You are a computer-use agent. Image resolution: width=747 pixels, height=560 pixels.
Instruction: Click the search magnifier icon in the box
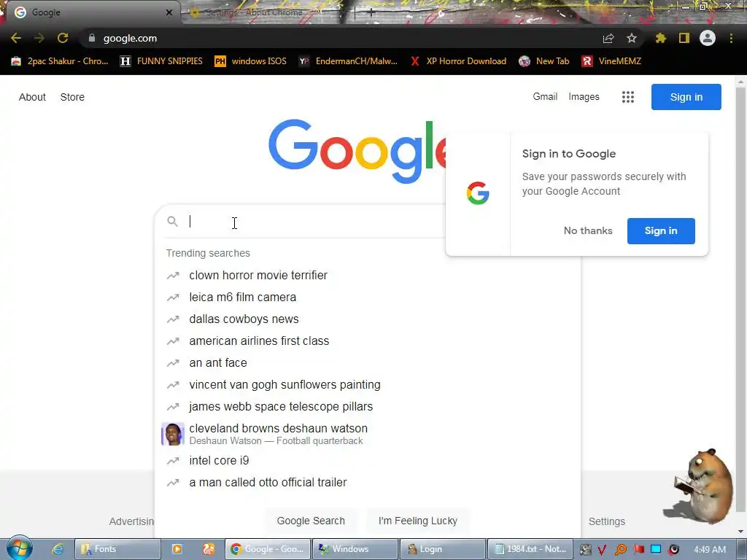[172, 222]
